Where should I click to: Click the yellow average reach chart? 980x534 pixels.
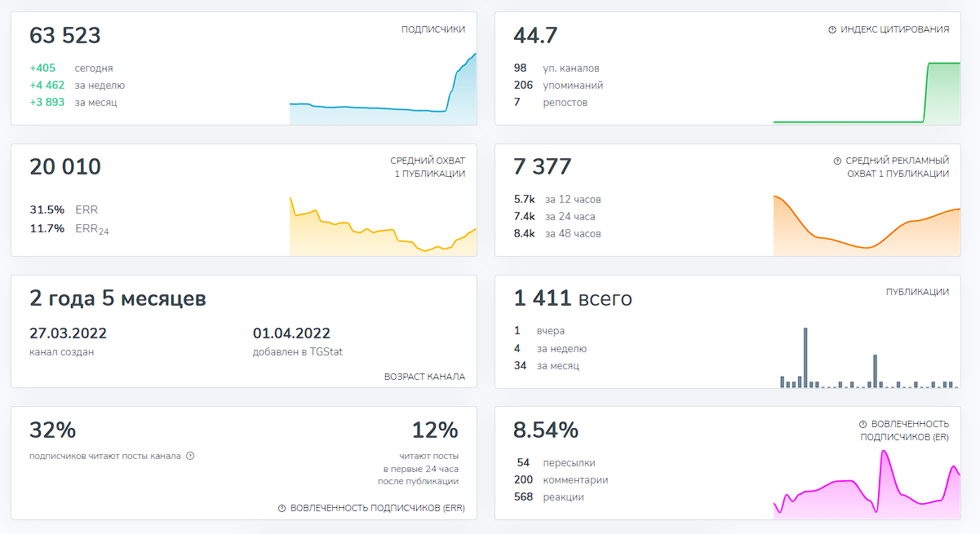click(x=383, y=225)
